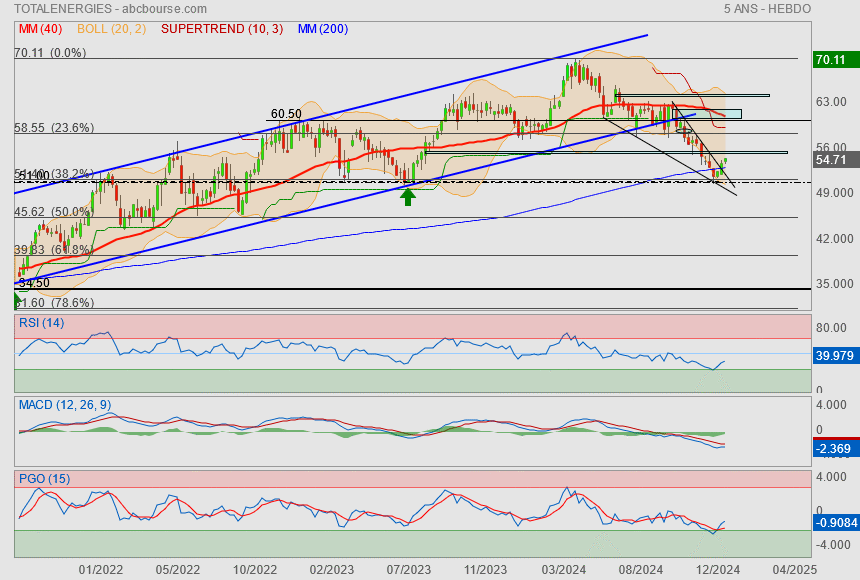Click the MACD (12, 26, 9) indicator label
Viewport: 860px width, 580px height.
click(65, 405)
